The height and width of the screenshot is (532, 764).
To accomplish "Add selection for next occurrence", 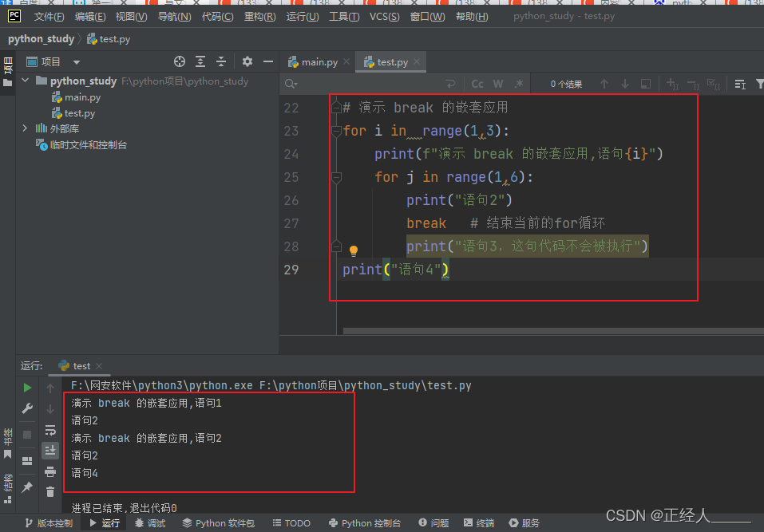I will [x=672, y=84].
